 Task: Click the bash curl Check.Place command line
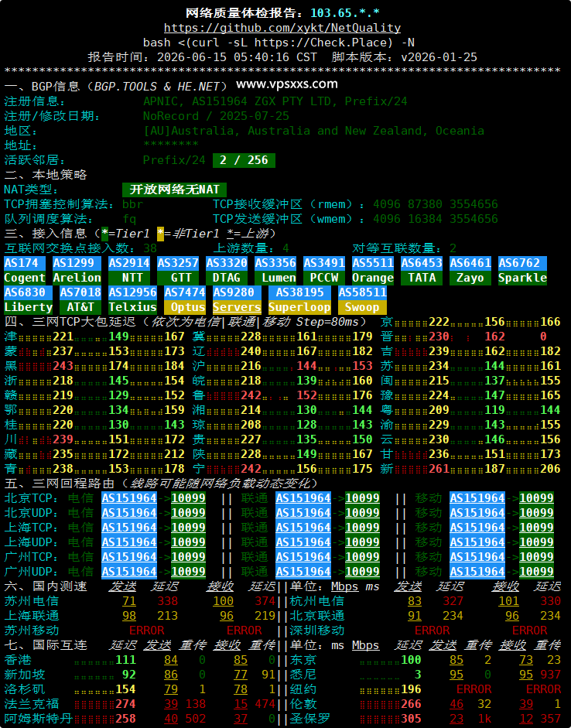tap(279, 43)
